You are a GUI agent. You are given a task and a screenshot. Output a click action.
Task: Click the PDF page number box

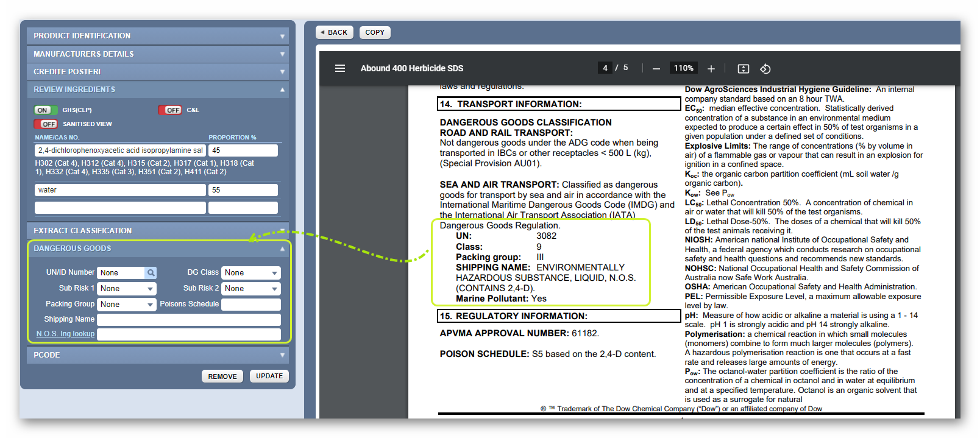click(x=605, y=68)
